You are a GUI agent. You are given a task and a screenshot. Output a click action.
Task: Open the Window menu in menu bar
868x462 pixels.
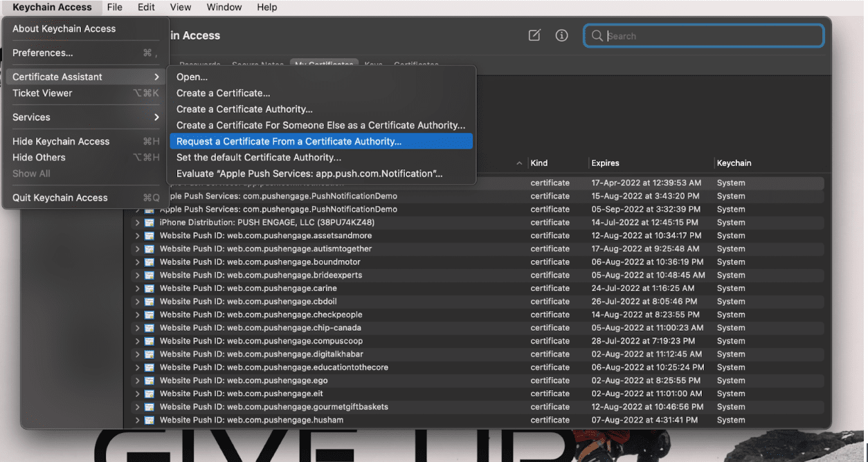[x=224, y=7]
